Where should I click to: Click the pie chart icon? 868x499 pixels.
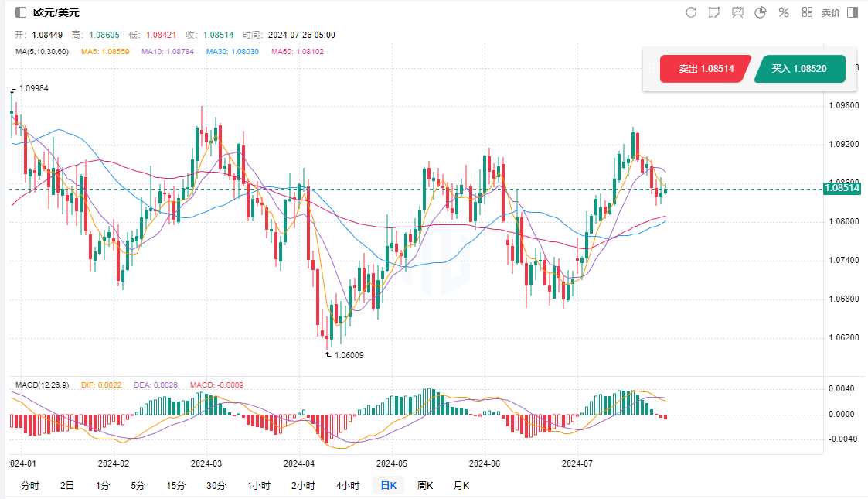[761, 12]
